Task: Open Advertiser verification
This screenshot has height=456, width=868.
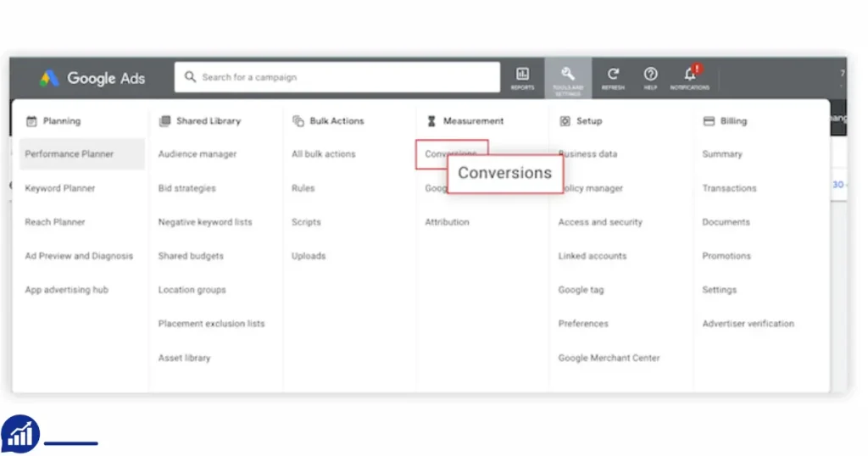Action: point(748,323)
